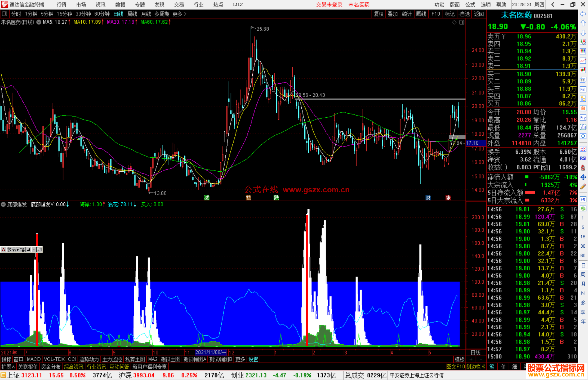Image resolution: width=588 pixels, height=380 pixels.
Task: Open the 帮助 menu
Action: 501,5
